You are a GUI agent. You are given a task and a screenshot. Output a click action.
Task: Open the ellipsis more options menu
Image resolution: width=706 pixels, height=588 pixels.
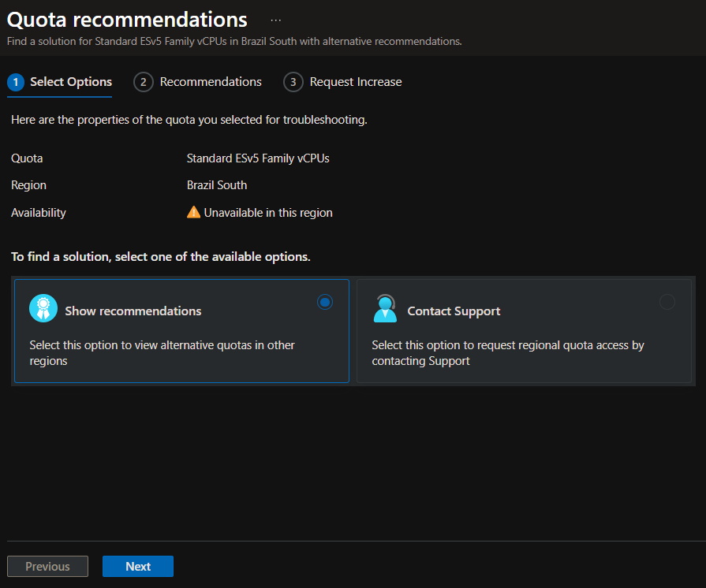tap(275, 20)
